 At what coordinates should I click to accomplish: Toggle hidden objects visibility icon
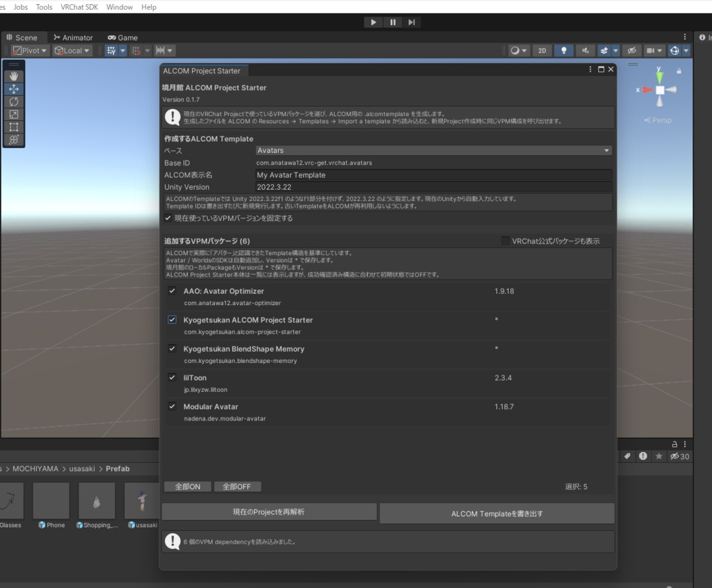631,51
